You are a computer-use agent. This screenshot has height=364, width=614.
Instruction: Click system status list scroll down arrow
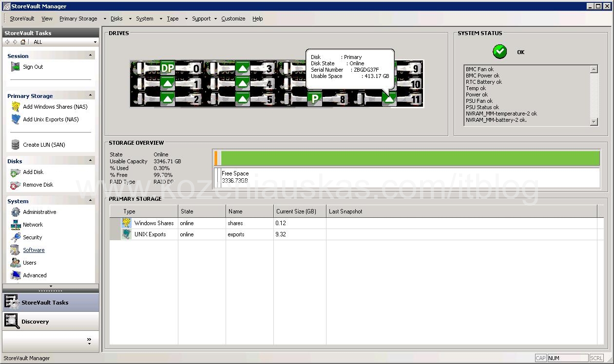click(594, 122)
